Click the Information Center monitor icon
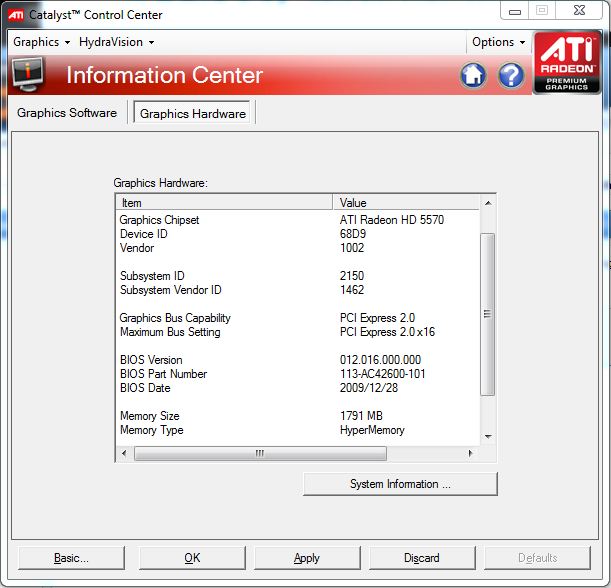This screenshot has height=588, width=611. tap(27, 74)
